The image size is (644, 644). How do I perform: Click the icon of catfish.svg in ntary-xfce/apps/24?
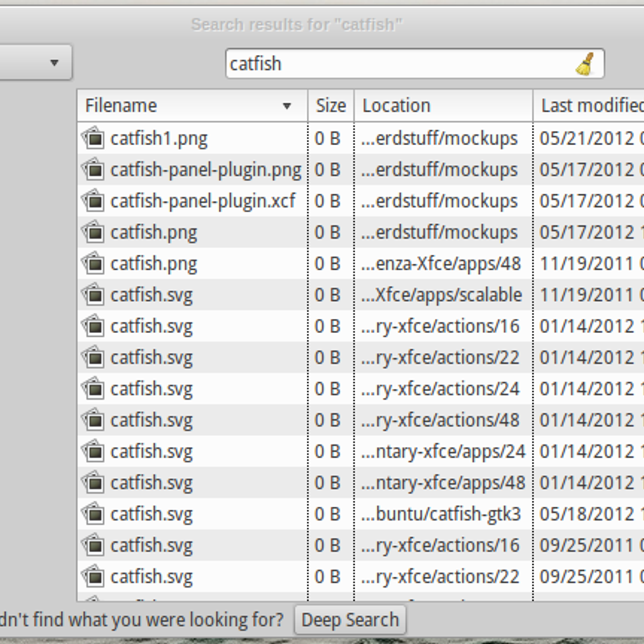[x=93, y=452]
